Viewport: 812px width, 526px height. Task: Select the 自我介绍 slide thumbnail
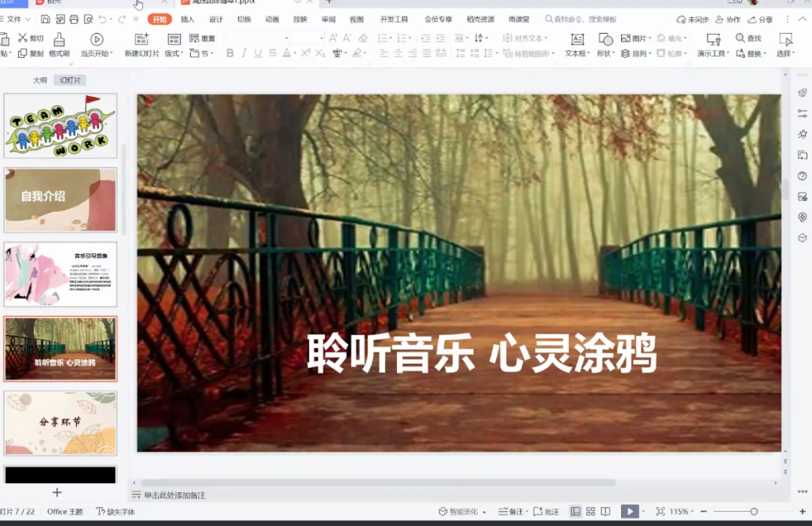pyautogui.click(x=60, y=200)
